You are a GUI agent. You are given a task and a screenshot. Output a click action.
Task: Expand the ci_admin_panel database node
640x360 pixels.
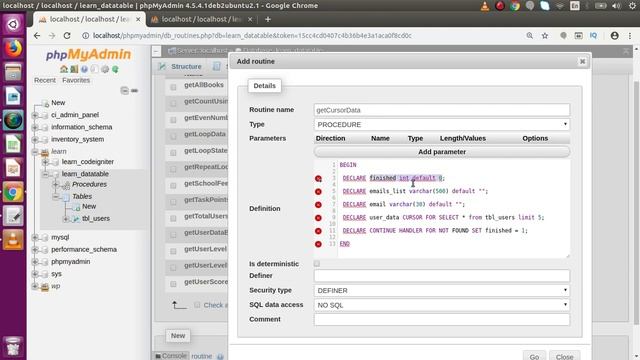(35, 115)
